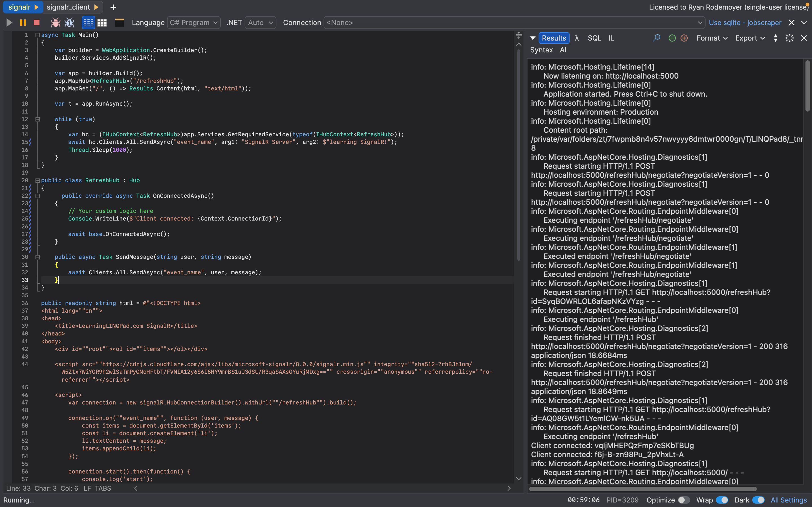Viewport: 812px width, 507px height.
Task: Switch results to data grid view
Action: [102, 23]
